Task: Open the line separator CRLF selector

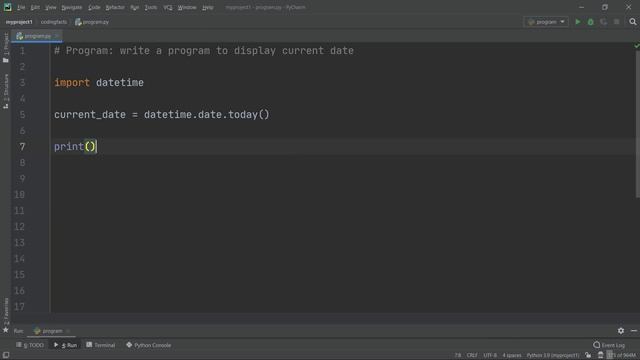Action: [x=472, y=355]
